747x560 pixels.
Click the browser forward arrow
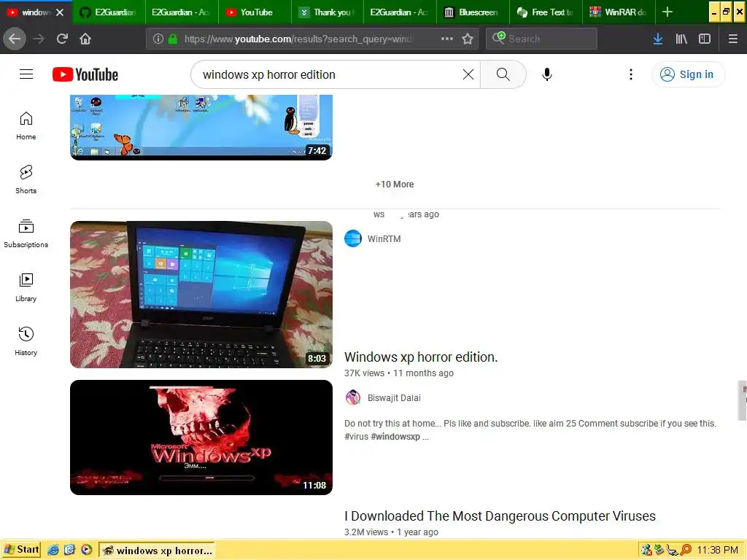(x=39, y=39)
